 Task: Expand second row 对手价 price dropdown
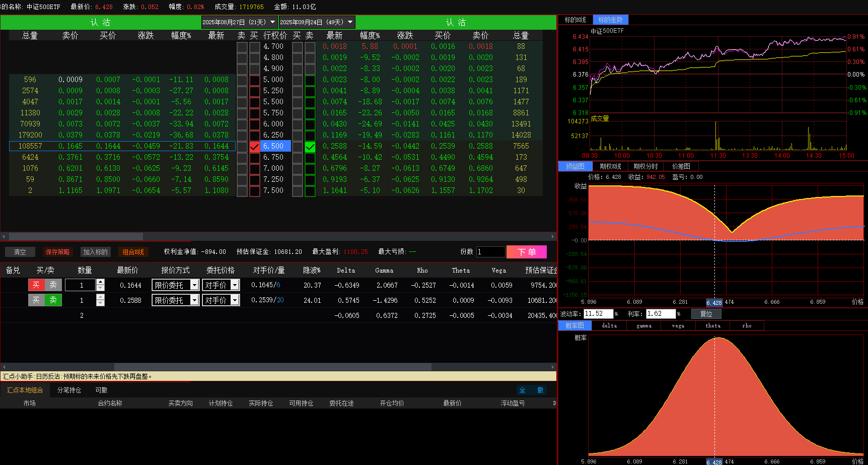(235, 300)
